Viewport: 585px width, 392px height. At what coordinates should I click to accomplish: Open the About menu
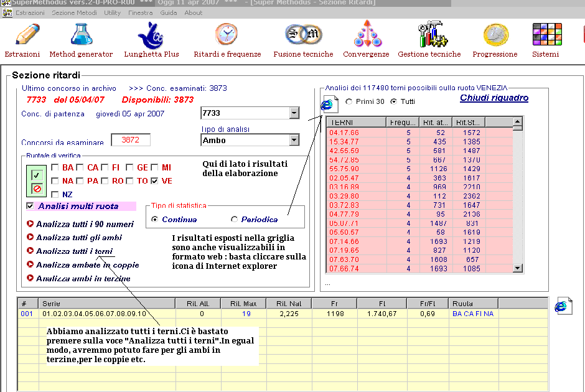194,12
